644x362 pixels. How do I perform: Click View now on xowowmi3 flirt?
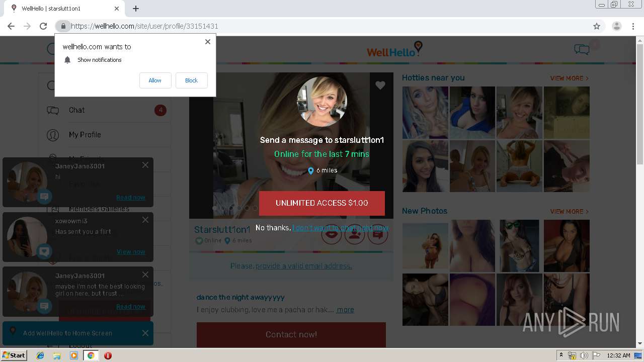pyautogui.click(x=131, y=252)
